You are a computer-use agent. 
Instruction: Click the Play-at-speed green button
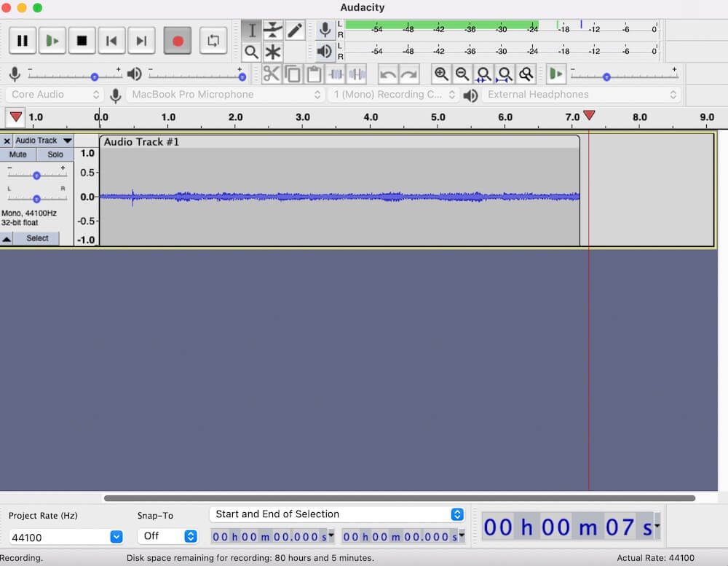click(x=555, y=74)
